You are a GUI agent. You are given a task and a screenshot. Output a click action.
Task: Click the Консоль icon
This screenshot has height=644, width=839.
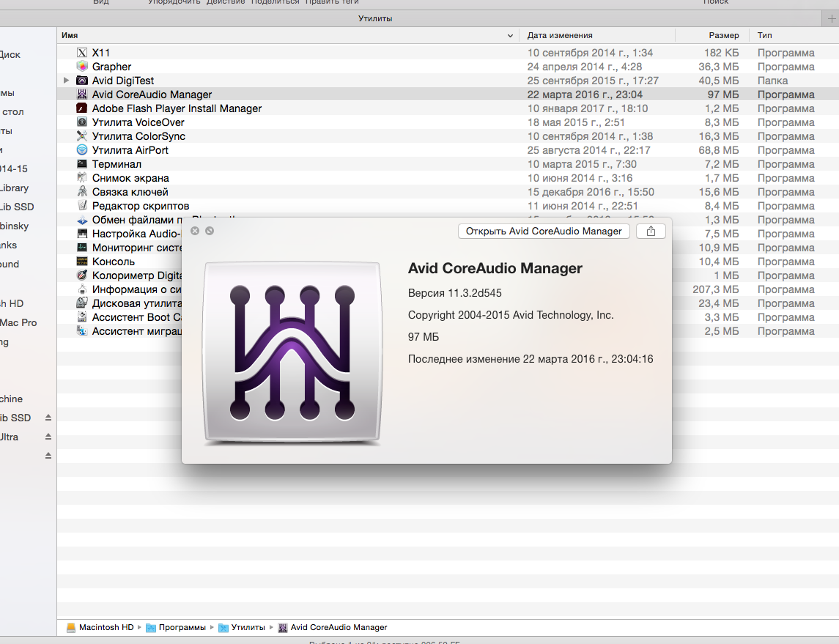pyautogui.click(x=82, y=262)
